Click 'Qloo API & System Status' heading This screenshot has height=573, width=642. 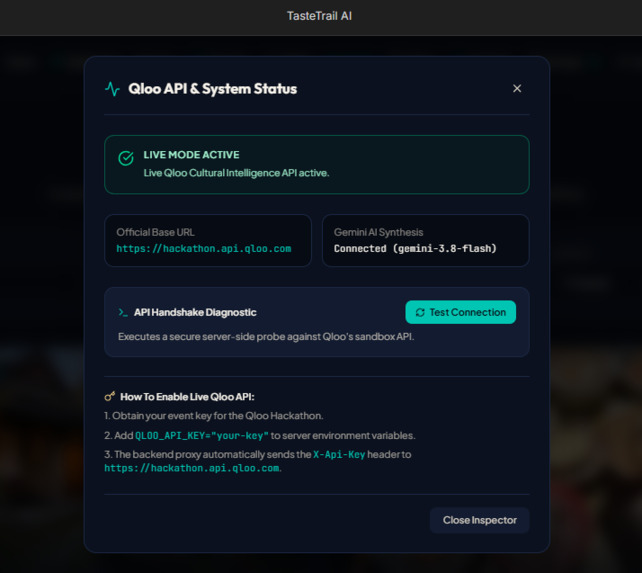coord(212,89)
